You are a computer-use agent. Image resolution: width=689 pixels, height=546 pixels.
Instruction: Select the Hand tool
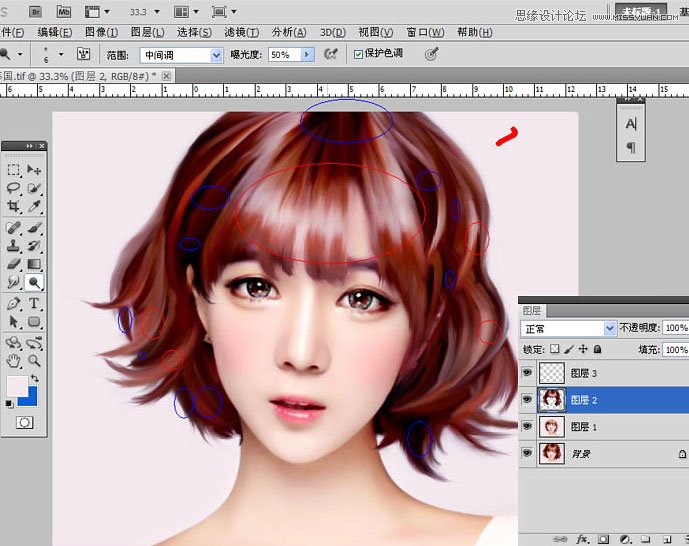tap(14, 360)
